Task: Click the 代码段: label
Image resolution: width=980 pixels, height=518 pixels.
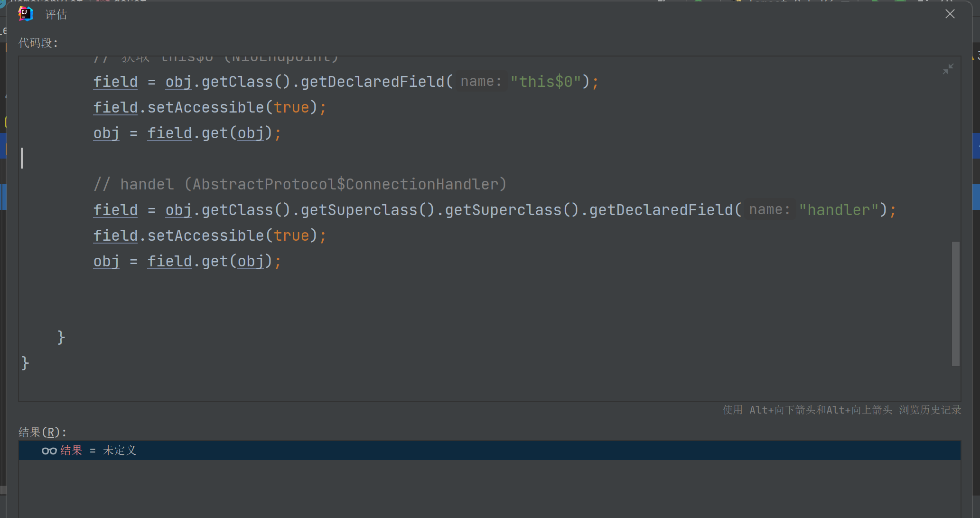Action: [38, 43]
